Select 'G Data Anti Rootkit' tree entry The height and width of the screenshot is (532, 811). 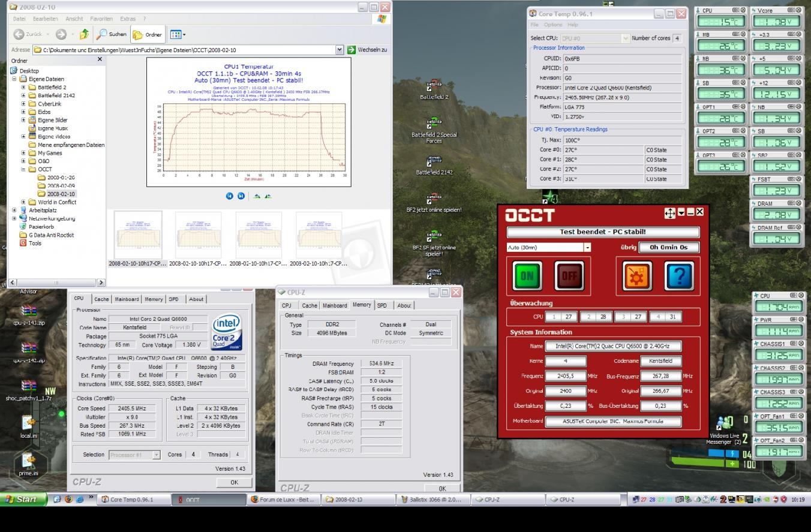(x=46, y=235)
